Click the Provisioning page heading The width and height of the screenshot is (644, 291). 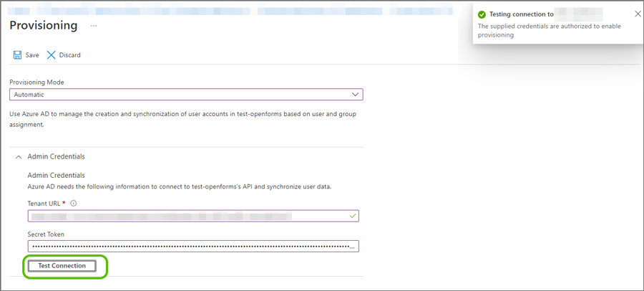44,26
